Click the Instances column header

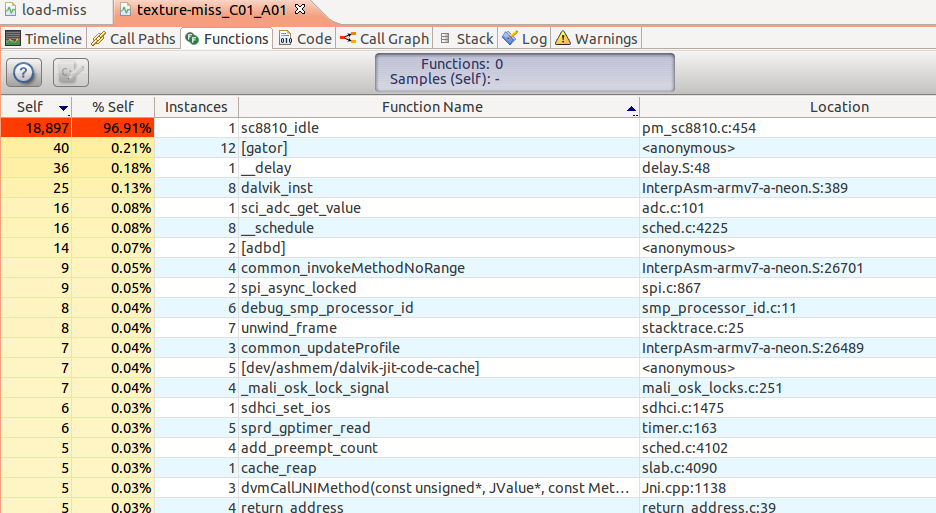click(196, 107)
